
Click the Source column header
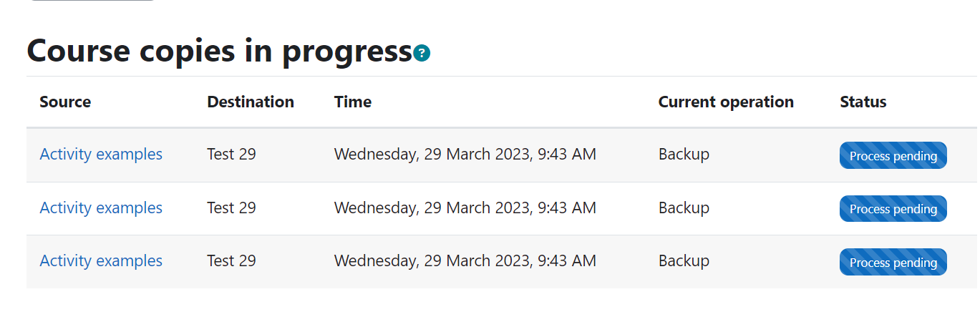[65, 102]
